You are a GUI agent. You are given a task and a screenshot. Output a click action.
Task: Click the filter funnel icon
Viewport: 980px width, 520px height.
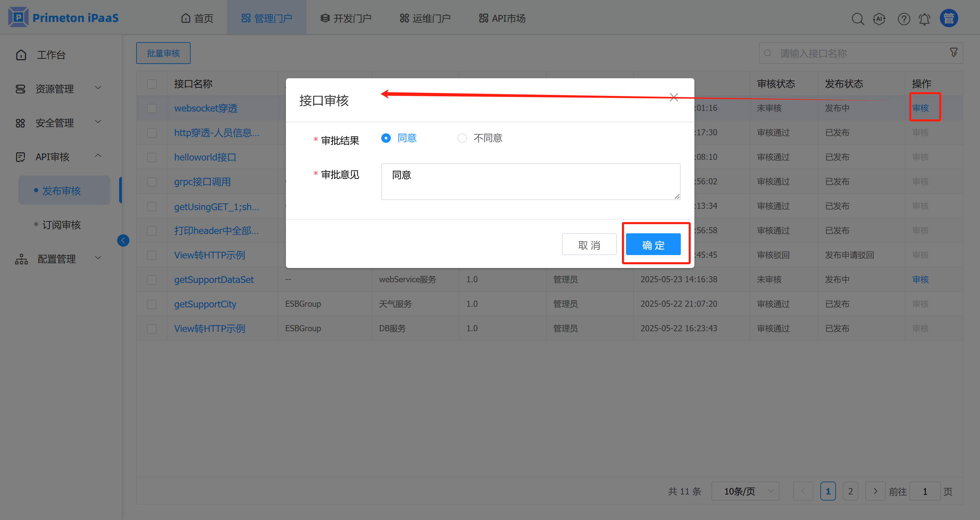[x=953, y=52]
